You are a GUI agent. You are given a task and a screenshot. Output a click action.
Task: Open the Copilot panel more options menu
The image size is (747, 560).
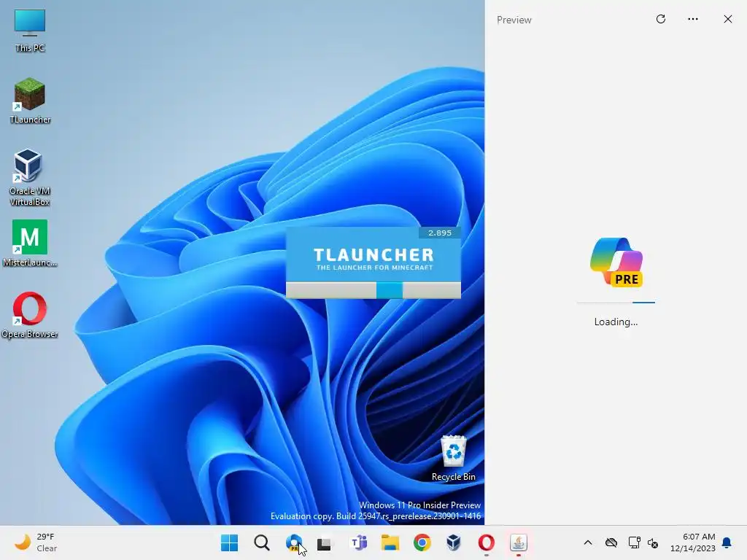coord(693,19)
